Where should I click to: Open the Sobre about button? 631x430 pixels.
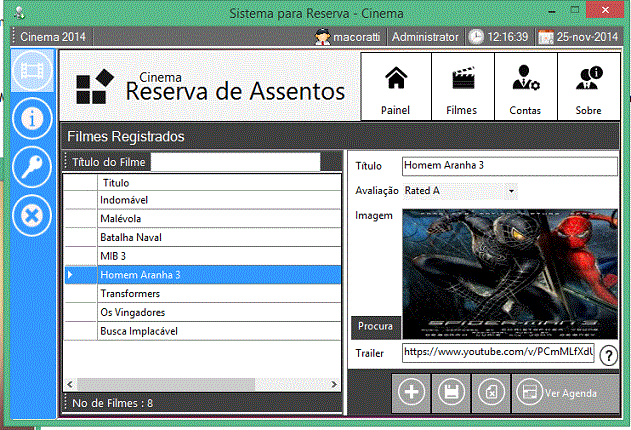(589, 86)
